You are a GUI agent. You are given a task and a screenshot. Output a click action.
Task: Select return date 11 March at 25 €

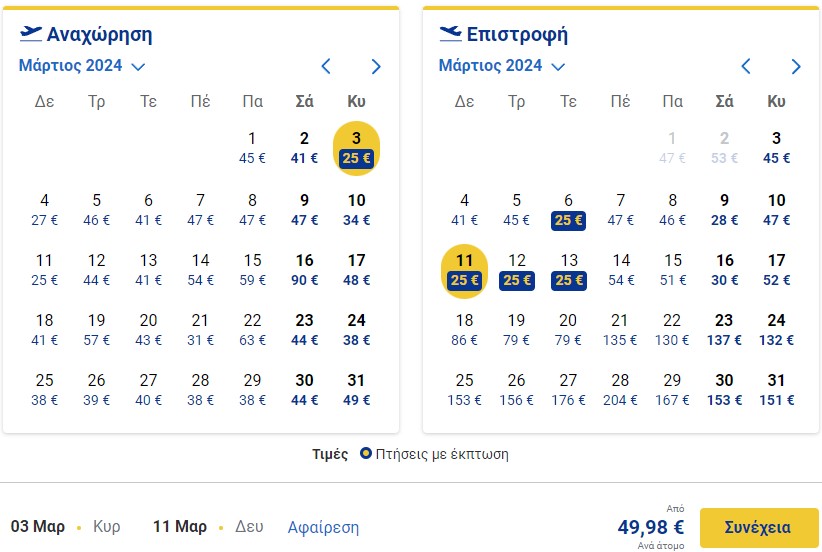464,271
